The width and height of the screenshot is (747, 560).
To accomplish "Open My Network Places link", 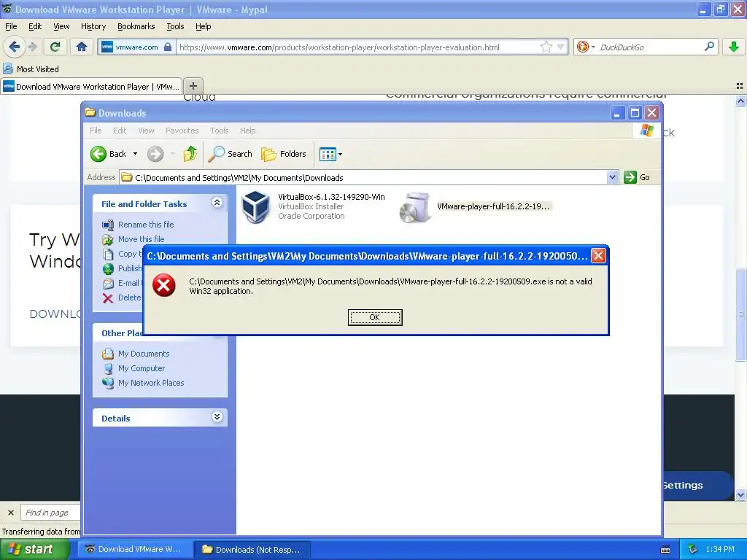I will pyautogui.click(x=150, y=383).
